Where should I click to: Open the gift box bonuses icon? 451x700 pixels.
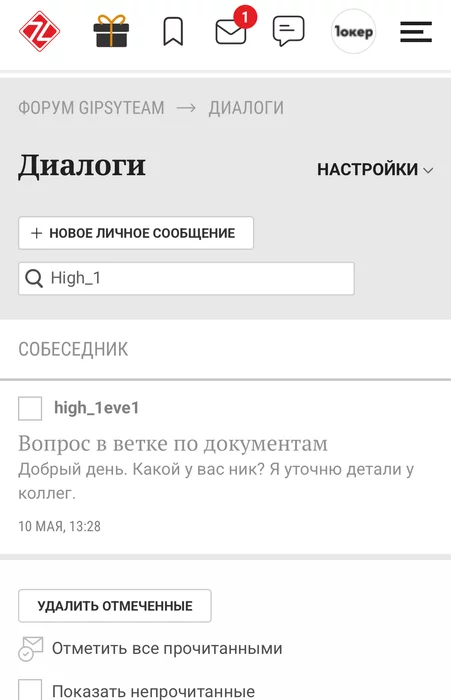(111, 31)
